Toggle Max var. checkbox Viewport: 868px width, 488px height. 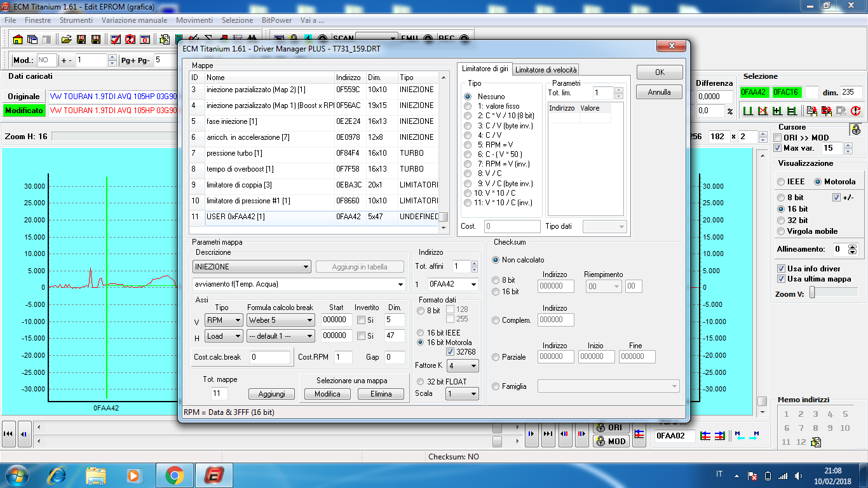click(778, 148)
